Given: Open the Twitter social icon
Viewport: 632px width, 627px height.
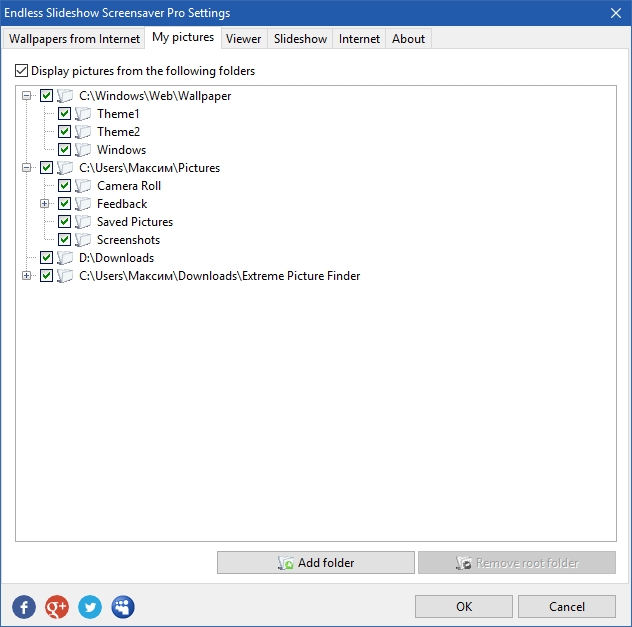Looking at the screenshot, I should click(x=90, y=607).
